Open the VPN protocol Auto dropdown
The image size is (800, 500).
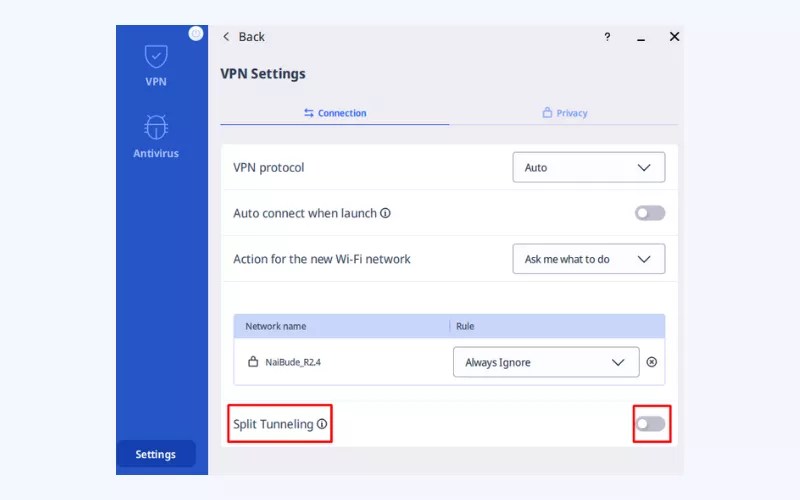[588, 167]
